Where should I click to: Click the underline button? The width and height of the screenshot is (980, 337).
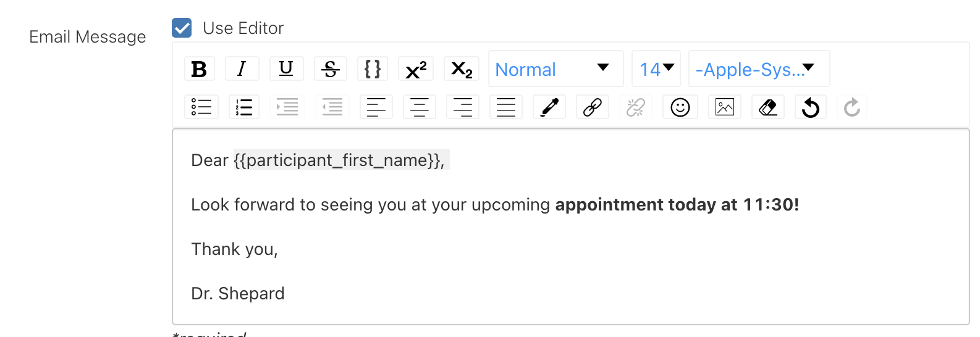click(286, 69)
